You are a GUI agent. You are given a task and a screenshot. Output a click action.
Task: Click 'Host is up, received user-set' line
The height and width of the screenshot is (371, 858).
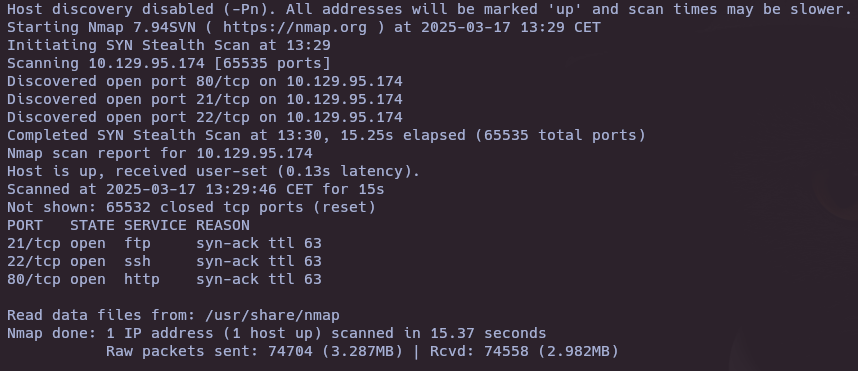(x=213, y=171)
